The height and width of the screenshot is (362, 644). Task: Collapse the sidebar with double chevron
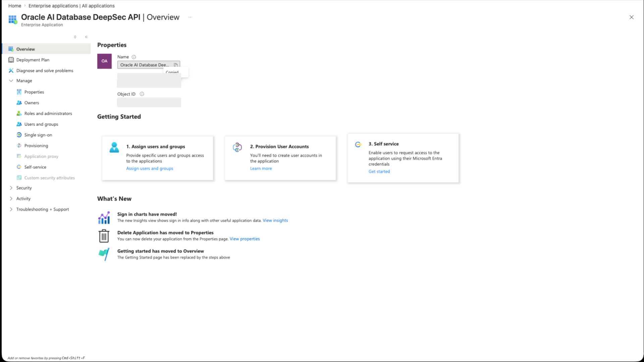(86, 37)
